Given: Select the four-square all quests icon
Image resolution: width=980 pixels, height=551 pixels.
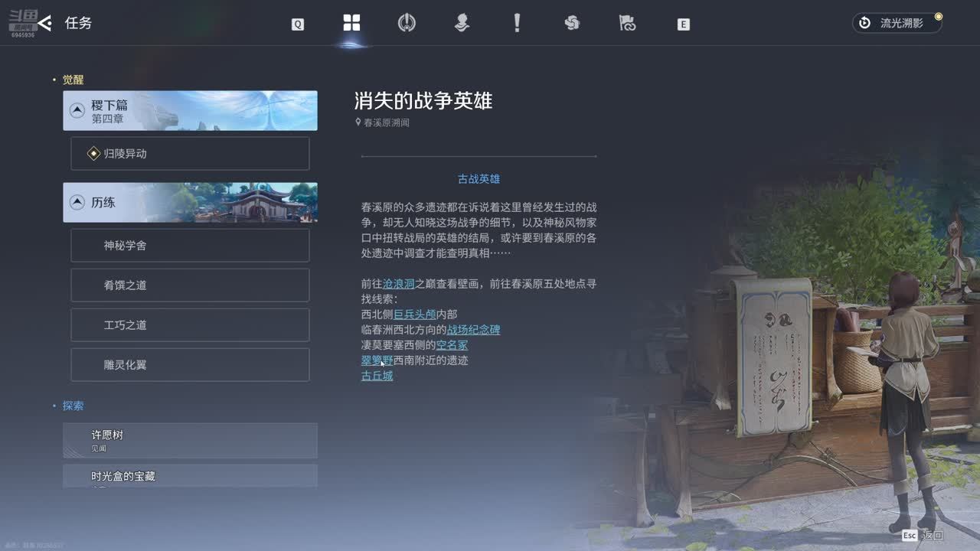Looking at the screenshot, I should 351,23.
